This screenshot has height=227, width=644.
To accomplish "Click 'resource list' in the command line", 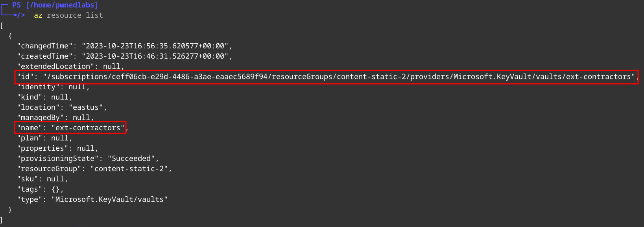I will 75,15.
